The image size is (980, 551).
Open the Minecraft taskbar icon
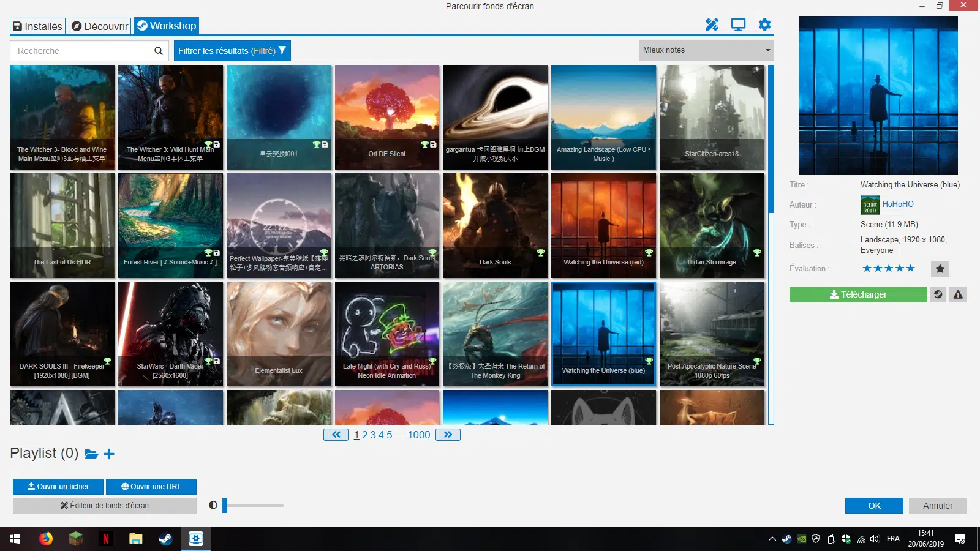coord(76,539)
